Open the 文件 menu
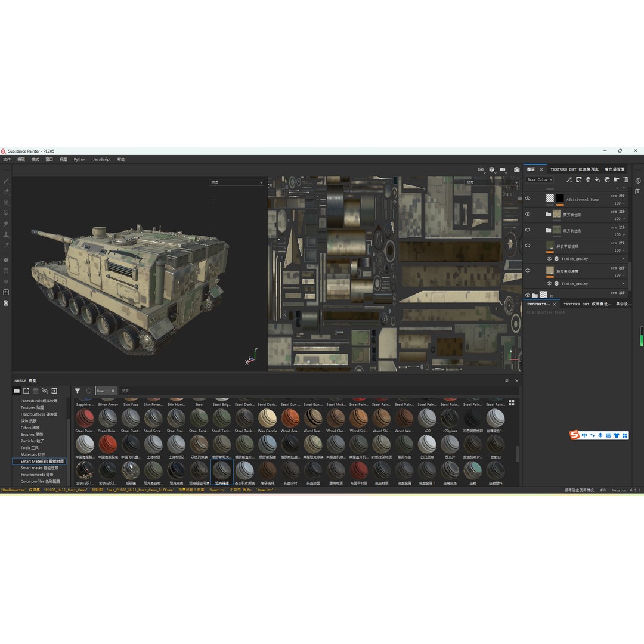This screenshot has height=644, width=644. 7,159
